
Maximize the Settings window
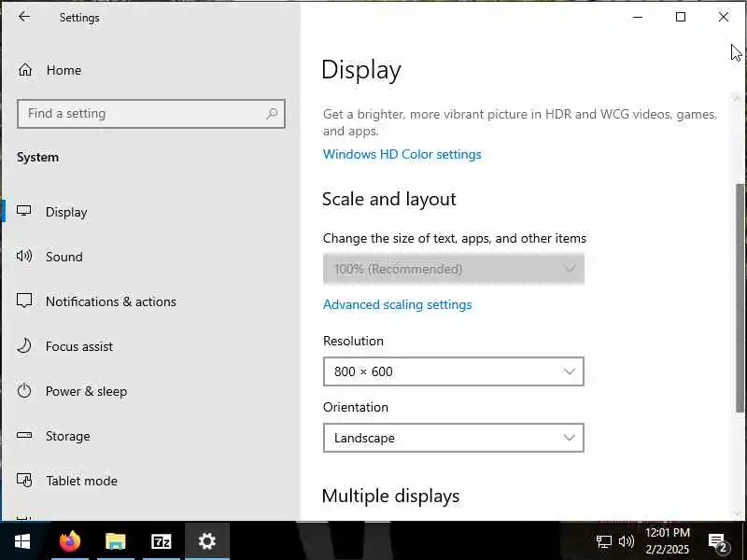(681, 17)
